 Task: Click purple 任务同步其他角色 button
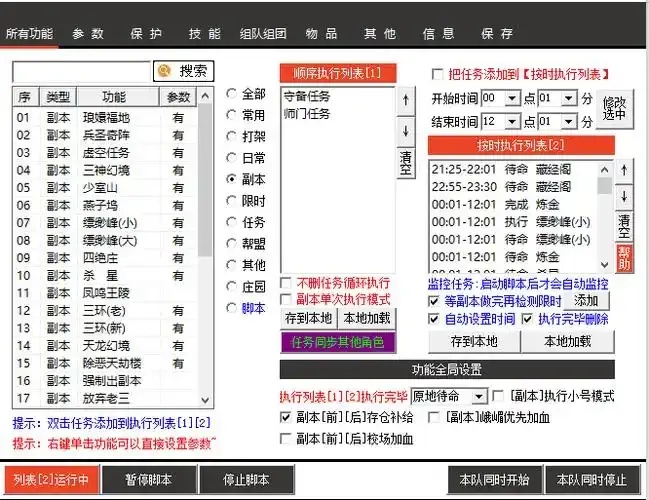[338, 342]
